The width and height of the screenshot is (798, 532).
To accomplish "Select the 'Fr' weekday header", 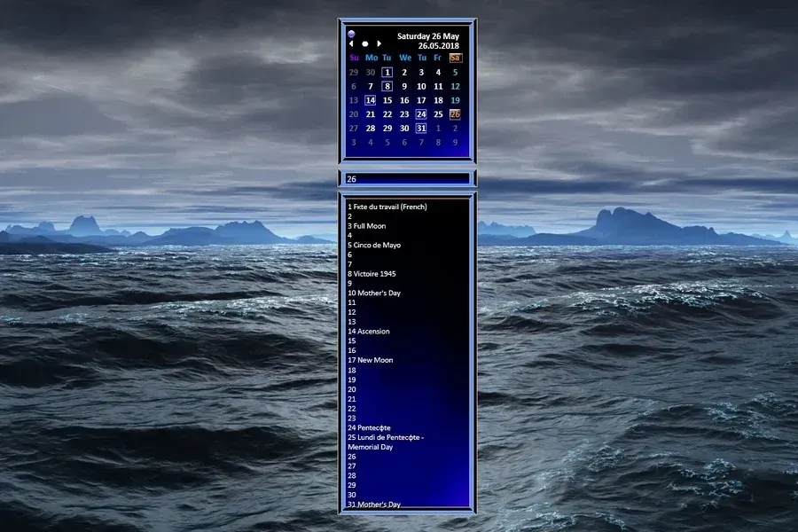I will [x=438, y=58].
